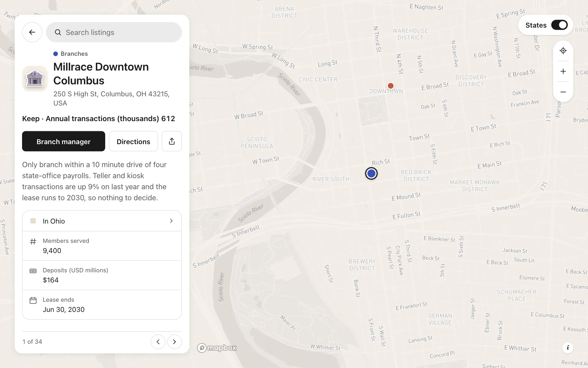This screenshot has width=588, height=368.
Task: Zoom out of the map
Action: (563, 92)
